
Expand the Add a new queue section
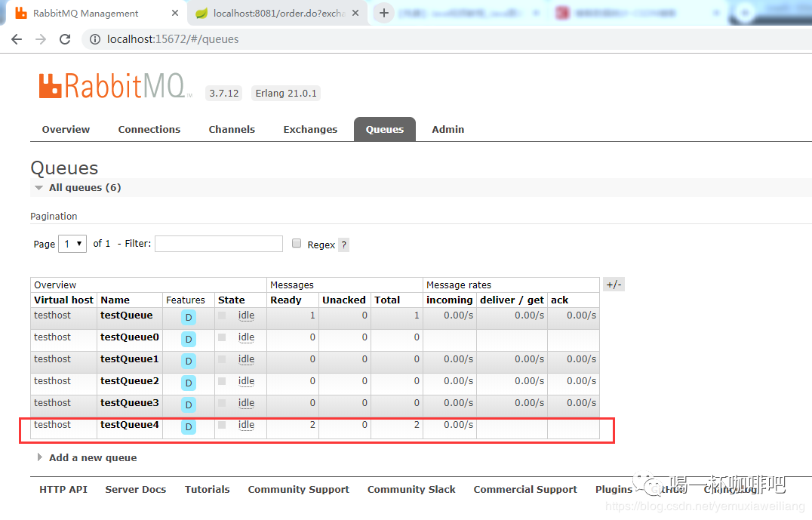88,457
